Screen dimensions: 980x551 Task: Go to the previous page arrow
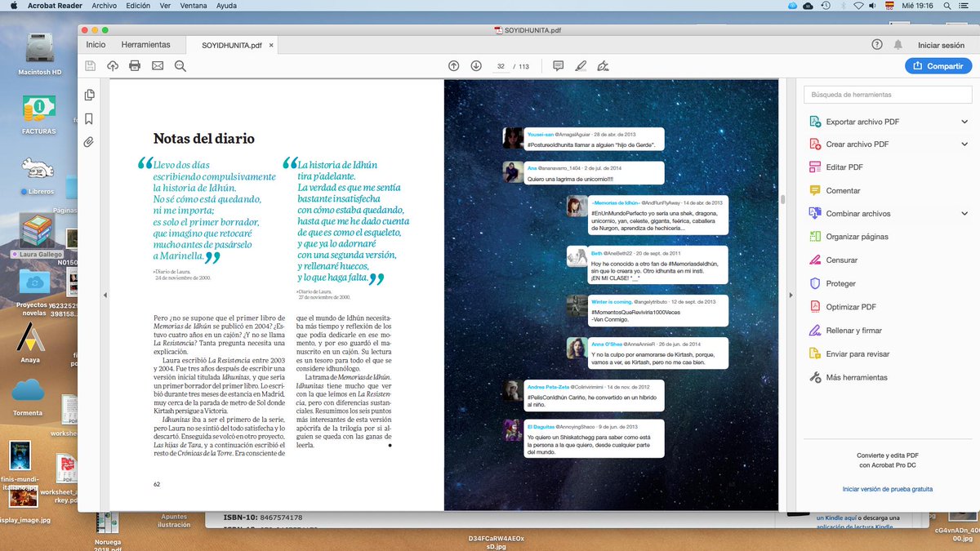454,66
